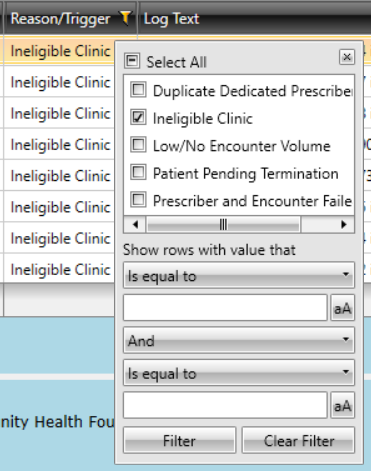Open the second 'Is equal to' dropdown

pos(239,373)
